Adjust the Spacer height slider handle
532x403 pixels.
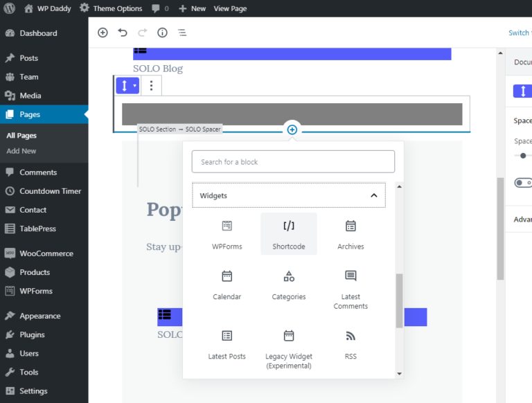coord(523,156)
